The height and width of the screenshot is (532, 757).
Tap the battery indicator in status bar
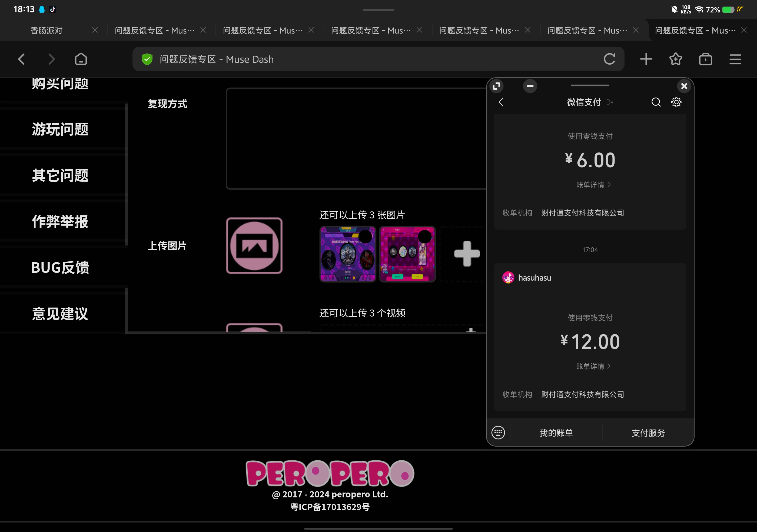click(x=728, y=9)
